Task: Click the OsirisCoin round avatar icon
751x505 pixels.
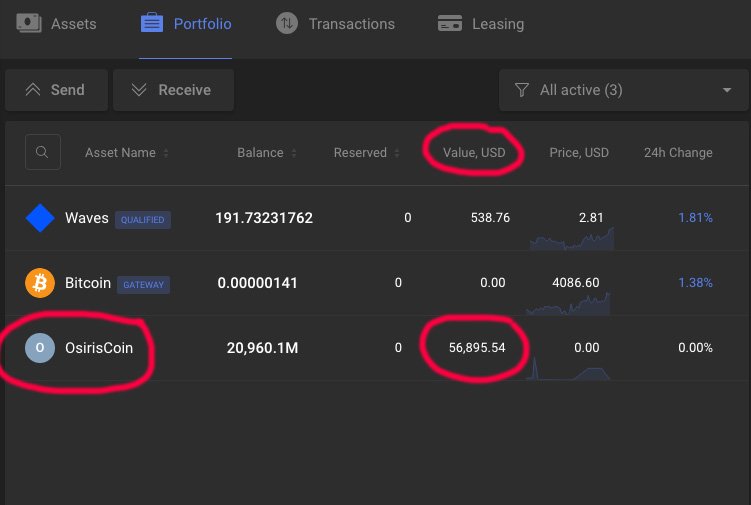Action: pyautogui.click(x=40, y=348)
